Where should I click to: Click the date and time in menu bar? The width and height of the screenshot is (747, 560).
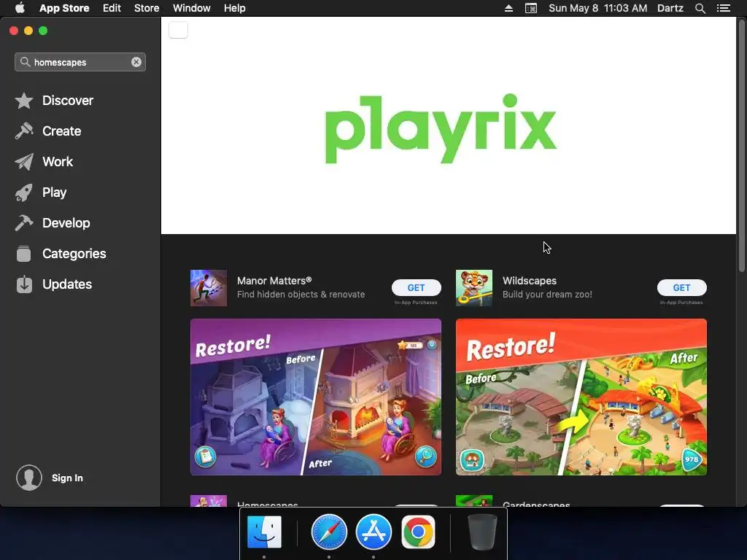(598, 8)
